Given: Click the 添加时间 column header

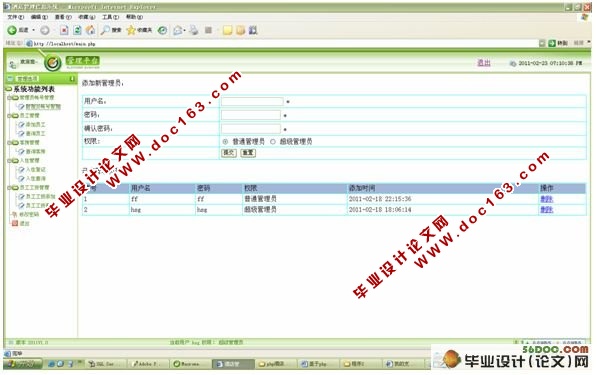Looking at the screenshot, I should (x=362, y=188).
